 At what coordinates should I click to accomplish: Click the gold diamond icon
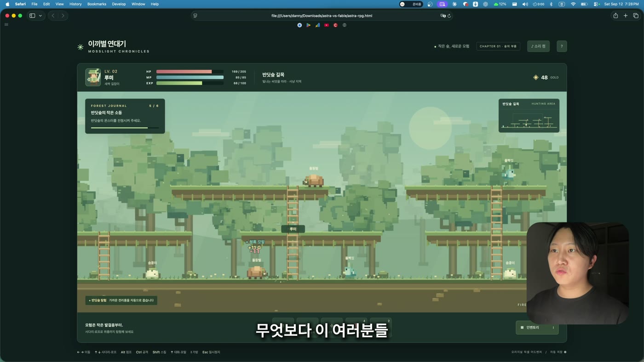coord(535,78)
